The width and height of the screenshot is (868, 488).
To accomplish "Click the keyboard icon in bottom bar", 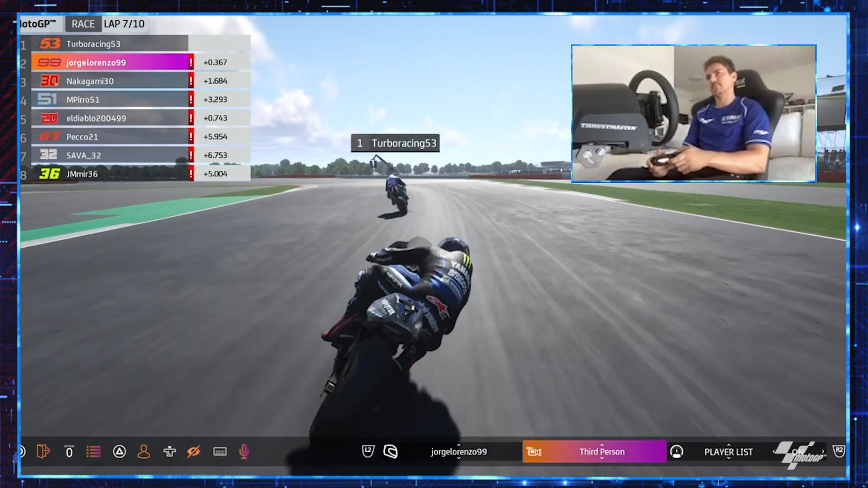I will 220,451.
